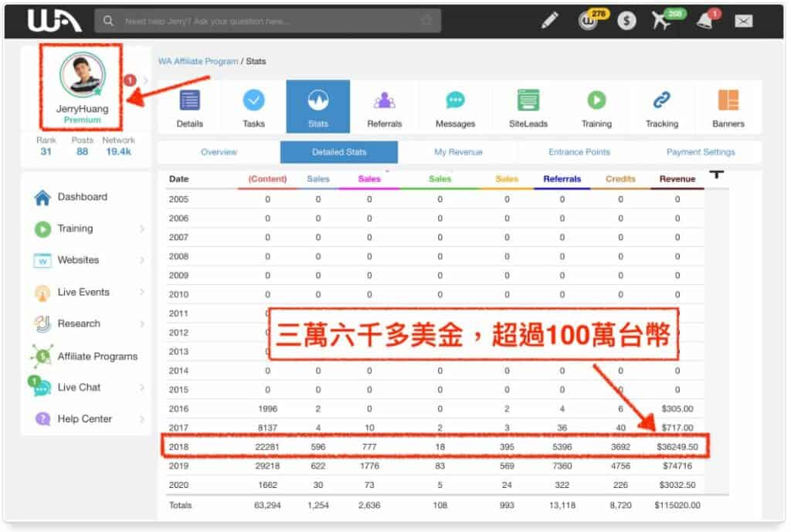
Task: Click the search magnifier icon
Action: click(108, 21)
